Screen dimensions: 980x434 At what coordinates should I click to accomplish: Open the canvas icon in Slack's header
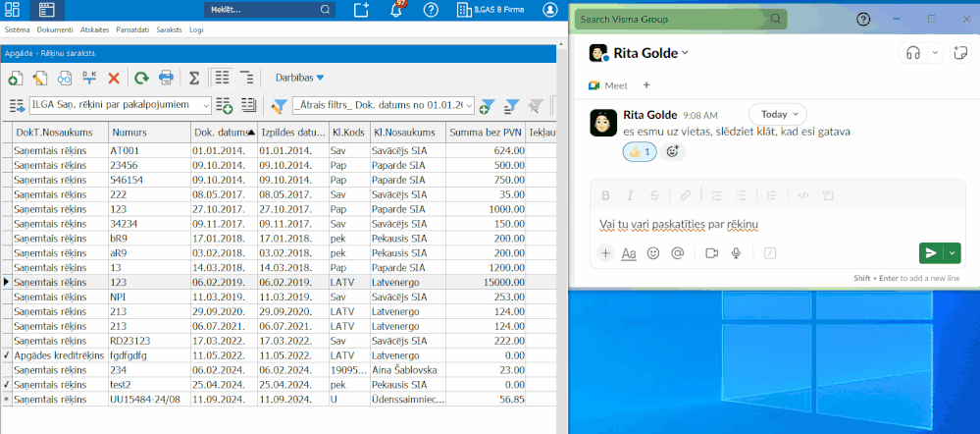click(960, 53)
